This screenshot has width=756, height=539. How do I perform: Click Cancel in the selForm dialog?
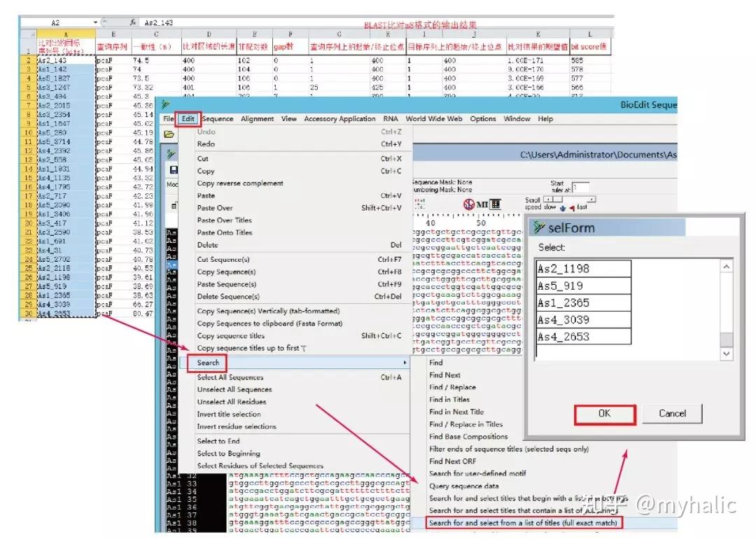[x=672, y=414]
